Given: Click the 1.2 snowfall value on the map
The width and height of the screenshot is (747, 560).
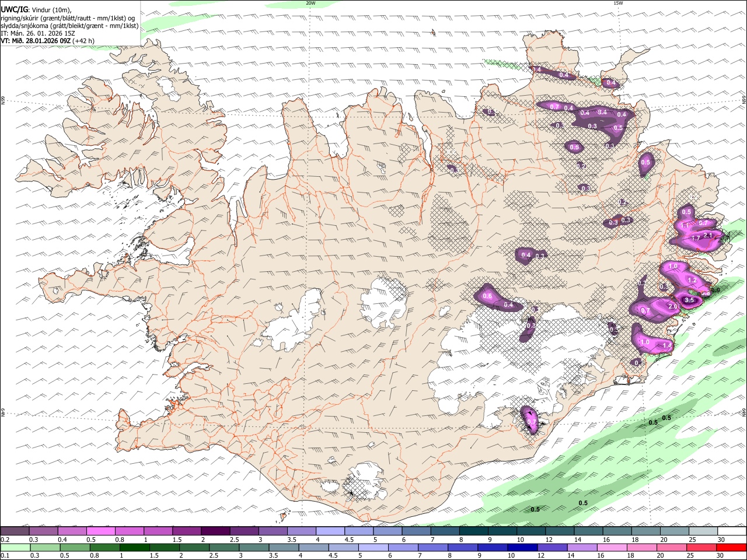Looking at the screenshot, I should pyautogui.click(x=693, y=280).
